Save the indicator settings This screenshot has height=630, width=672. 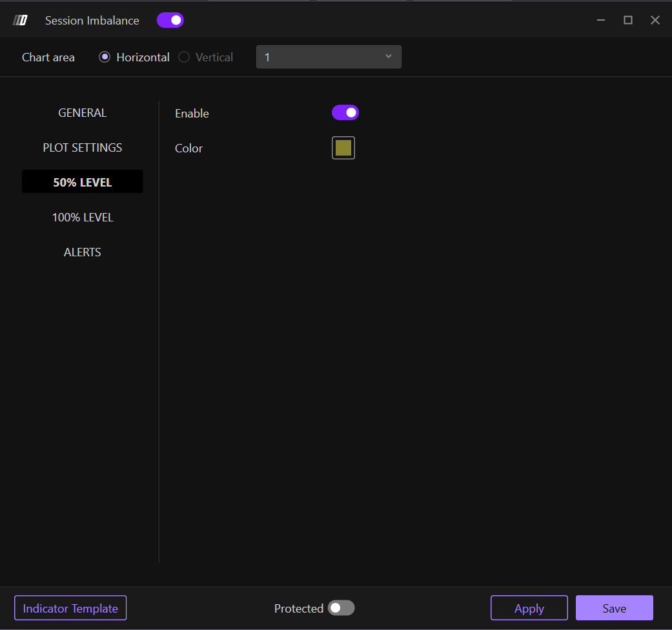click(614, 608)
